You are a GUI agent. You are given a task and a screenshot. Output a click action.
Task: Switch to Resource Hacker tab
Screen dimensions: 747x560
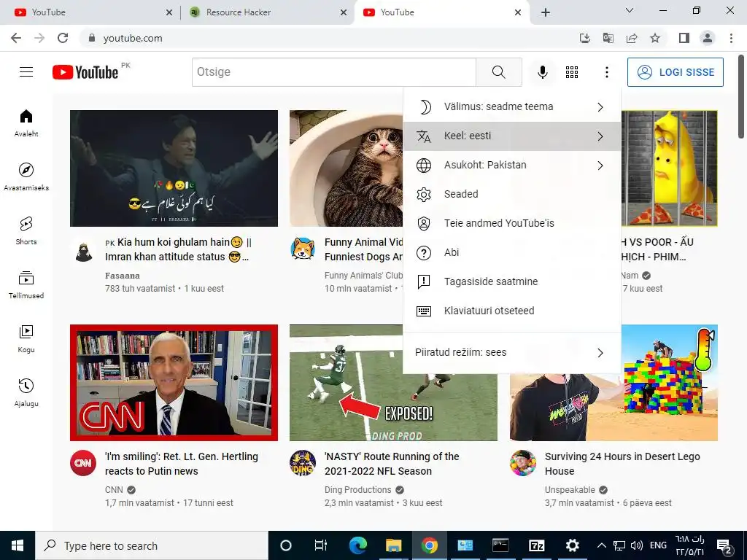(267, 12)
